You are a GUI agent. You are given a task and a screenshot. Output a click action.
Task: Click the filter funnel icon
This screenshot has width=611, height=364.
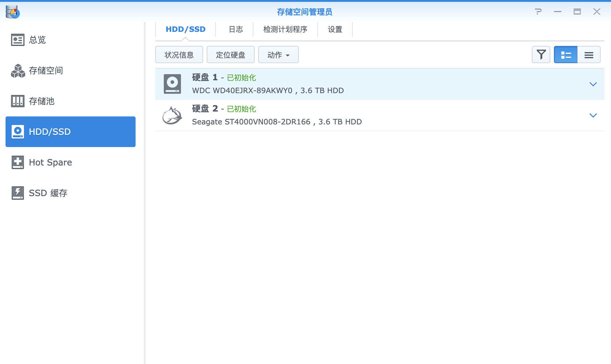pos(541,55)
